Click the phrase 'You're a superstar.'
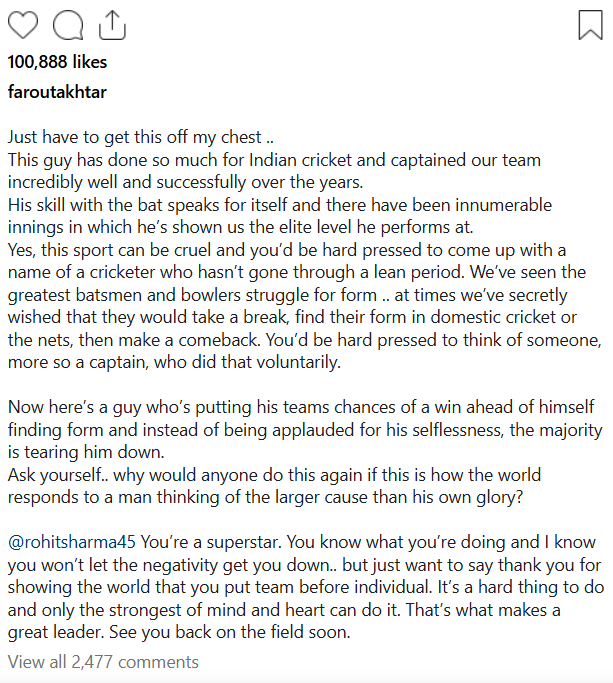The width and height of the screenshot is (613, 683). (211, 542)
